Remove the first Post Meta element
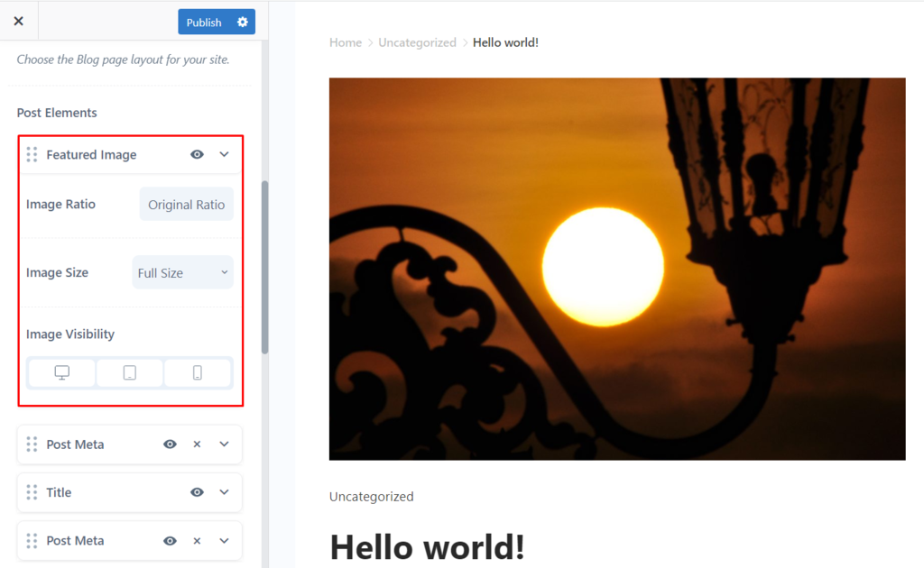The width and height of the screenshot is (924, 568). 197,444
